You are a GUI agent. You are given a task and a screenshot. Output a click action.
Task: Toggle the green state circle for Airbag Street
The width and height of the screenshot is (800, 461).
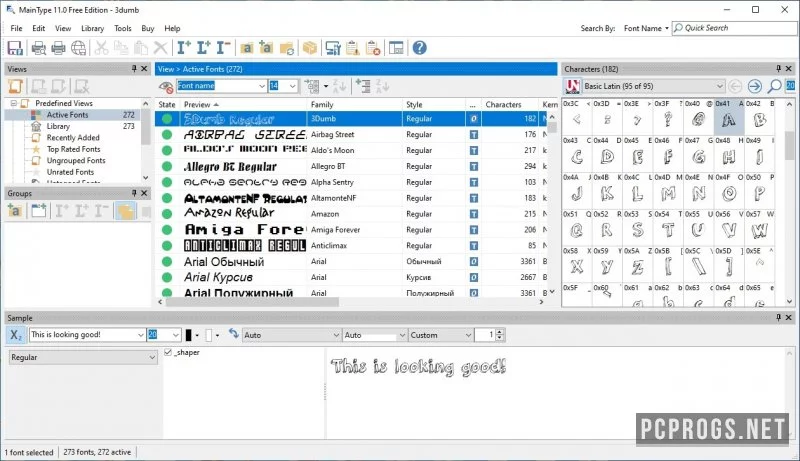pyautogui.click(x=167, y=135)
